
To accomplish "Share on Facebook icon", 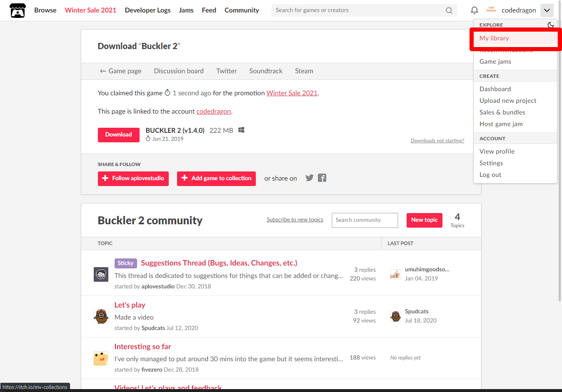I will click(x=322, y=178).
